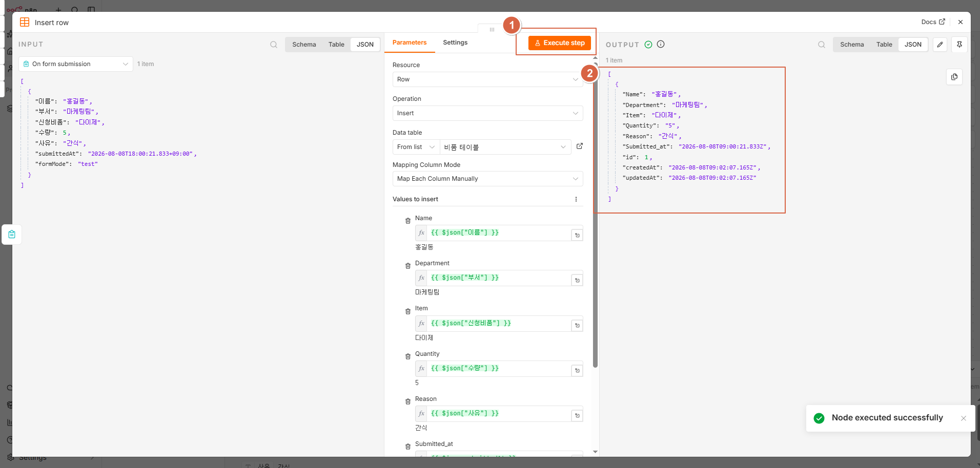Switch to the Settings tab

pyautogui.click(x=455, y=42)
